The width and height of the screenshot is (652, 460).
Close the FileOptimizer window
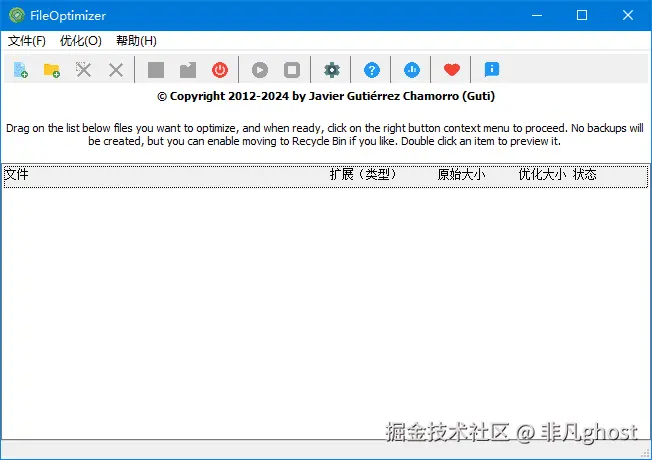(627, 15)
